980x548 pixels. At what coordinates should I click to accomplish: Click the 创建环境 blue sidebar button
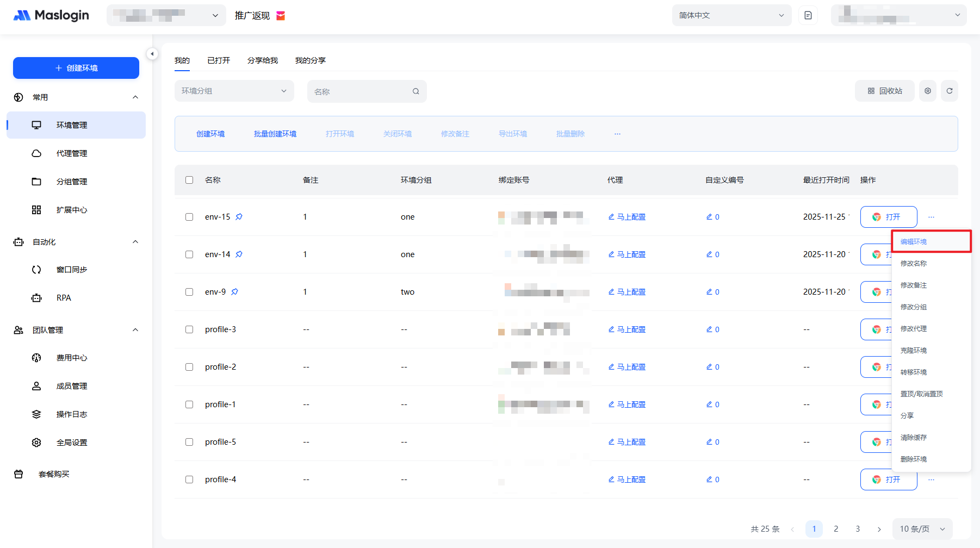coord(76,68)
